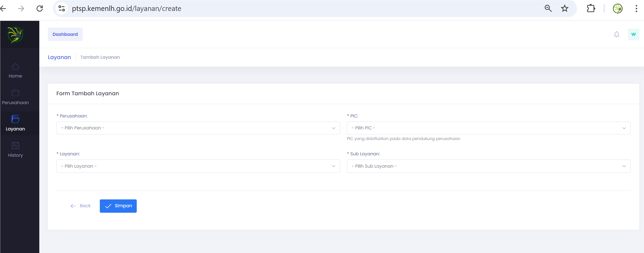Expand the Pilih Layanan dropdown
Viewport: 644px width, 253px height.
point(198,166)
